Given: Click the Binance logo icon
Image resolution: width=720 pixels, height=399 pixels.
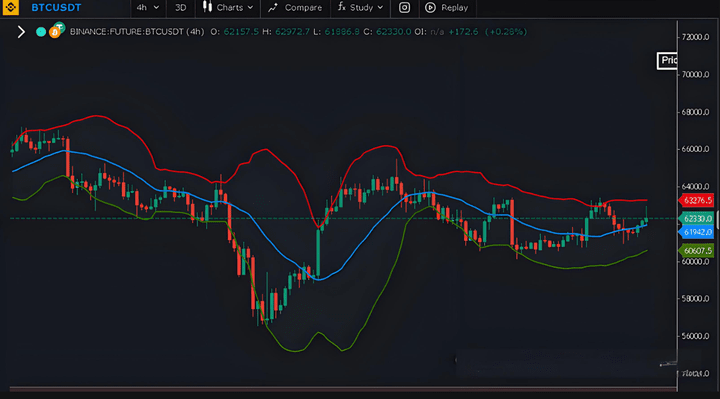Looking at the screenshot, I should (11, 7).
